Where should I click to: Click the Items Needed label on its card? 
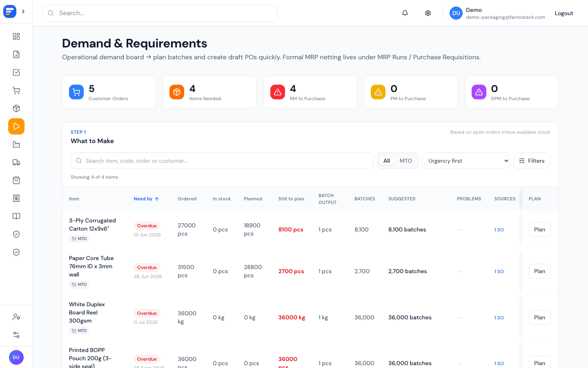[205, 99]
